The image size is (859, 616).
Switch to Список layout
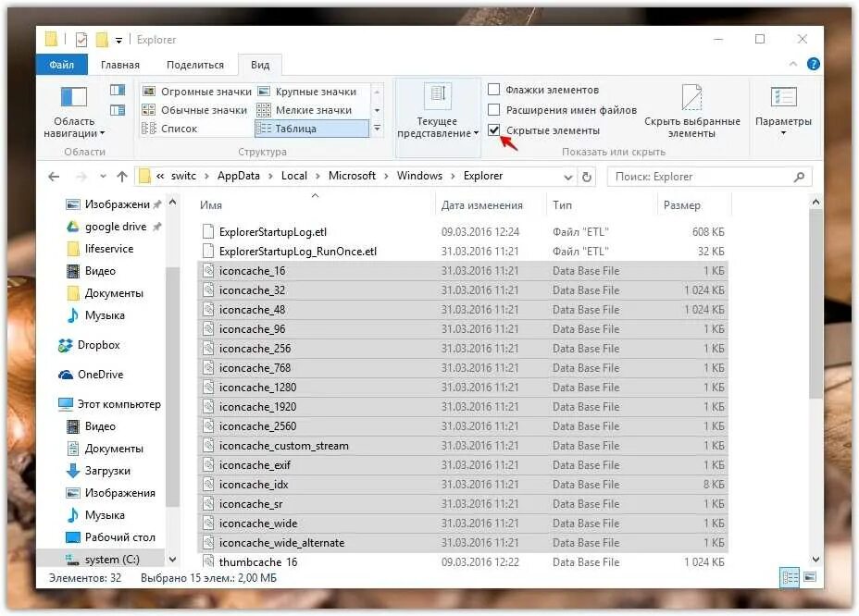click(169, 129)
